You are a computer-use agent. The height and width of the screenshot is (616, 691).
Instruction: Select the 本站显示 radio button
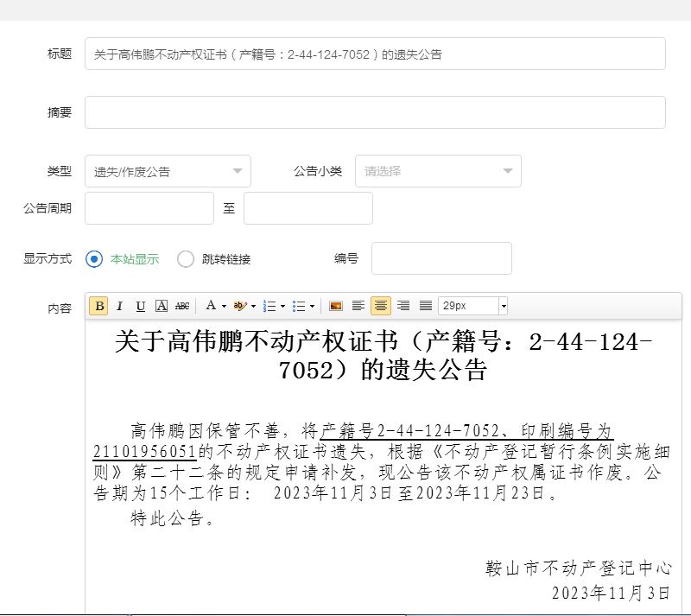point(94,259)
